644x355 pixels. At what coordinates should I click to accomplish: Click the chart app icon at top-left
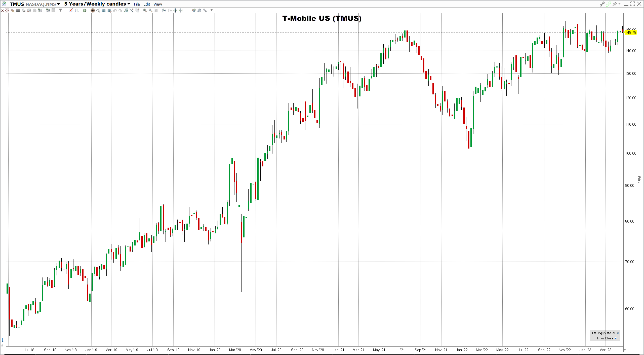4,4
